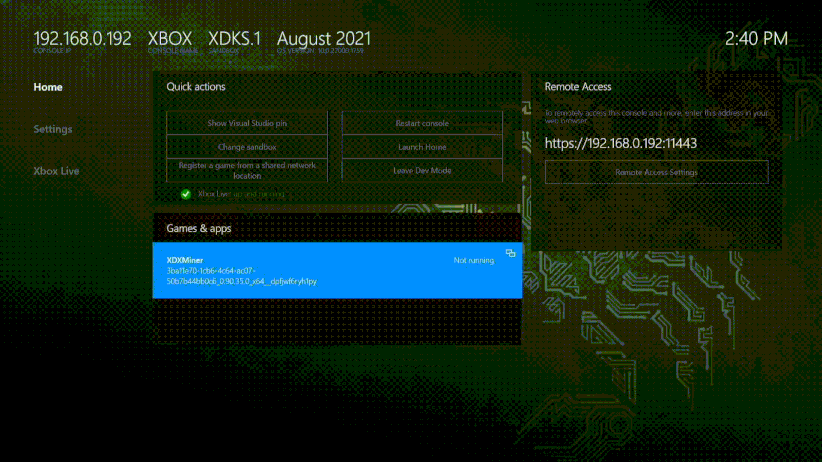This screenshot has height=462, width=822.
Task: Click the green Xbox Live status checkmark
Action: [186, 194]
